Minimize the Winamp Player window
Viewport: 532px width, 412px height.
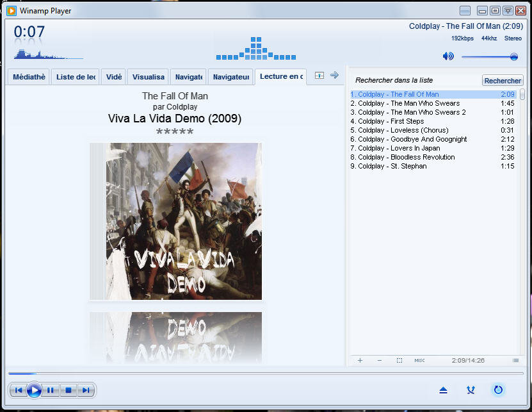(x=482, y=10)
